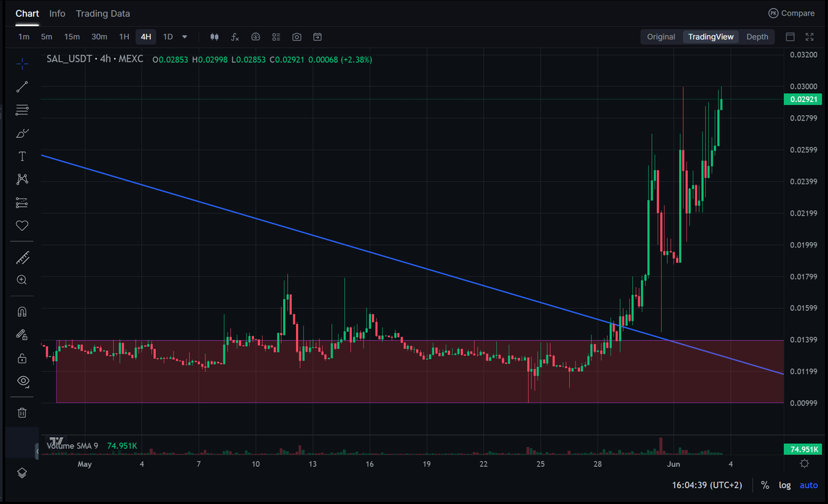Select the trend line drawing tool

pyautogui.click(x=22, y=87)
